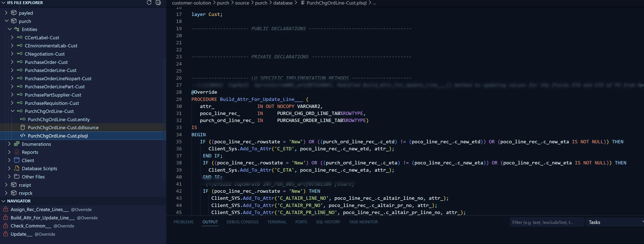Click the Other Files folder icon
Image resolution: width=644 pixels, height=244 pixels.
click(x=17, y=176)
